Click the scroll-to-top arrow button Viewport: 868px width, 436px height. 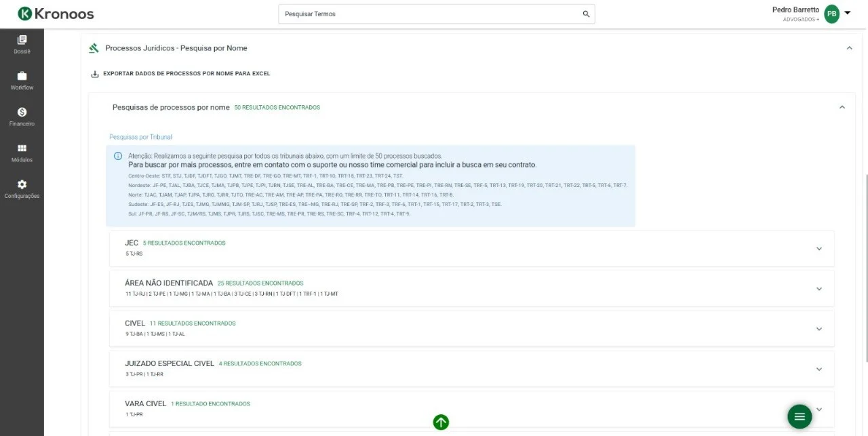[441, 422]
